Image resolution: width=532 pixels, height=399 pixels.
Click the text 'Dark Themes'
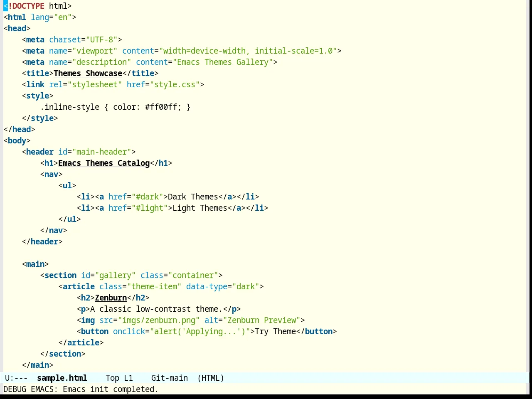click(193, 197)
